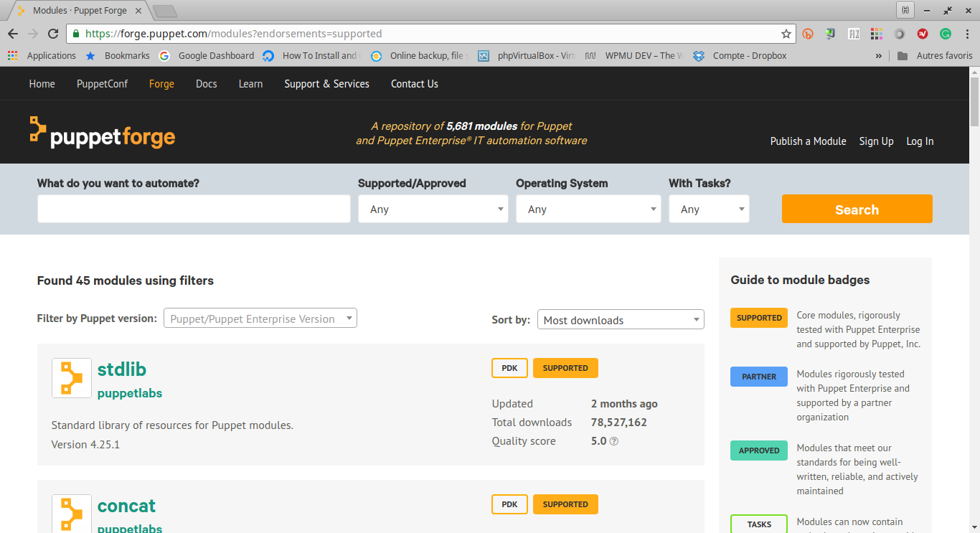Image resolution: width=980 pixels, height=533 pixels.
Task: Click the Publish a Module link
Action: 809,141
